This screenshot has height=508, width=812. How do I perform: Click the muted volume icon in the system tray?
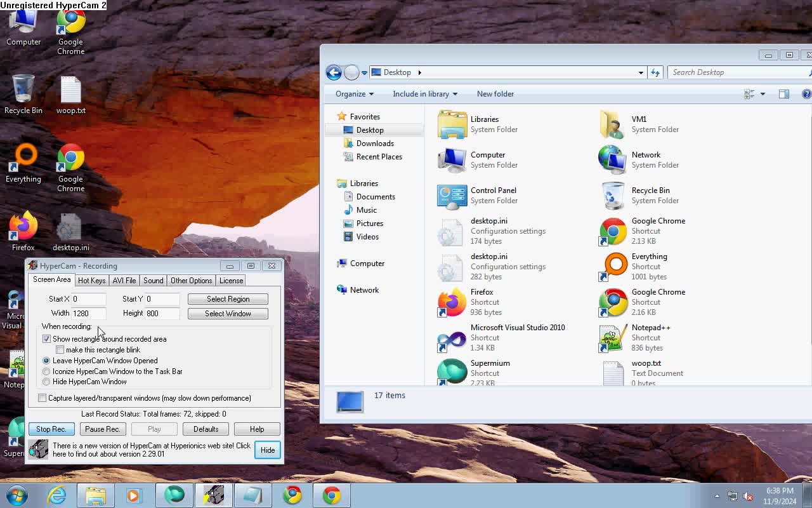(748, 496)
